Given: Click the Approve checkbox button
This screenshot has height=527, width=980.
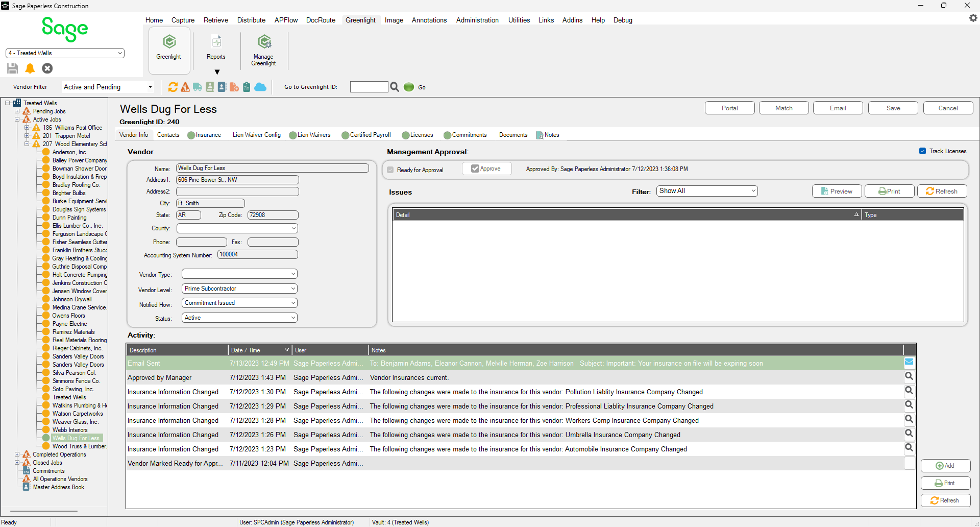Looking at the screenshot, I should pos(486,169).
